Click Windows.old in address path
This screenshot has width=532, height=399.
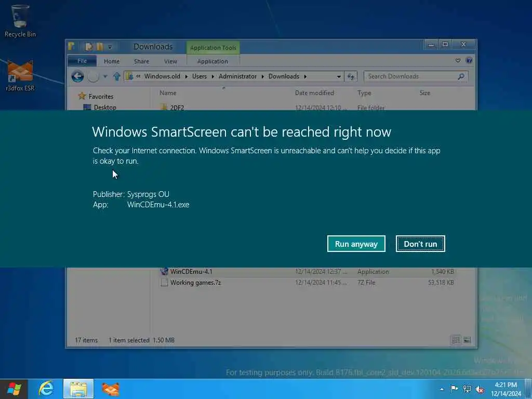point(162,76)
